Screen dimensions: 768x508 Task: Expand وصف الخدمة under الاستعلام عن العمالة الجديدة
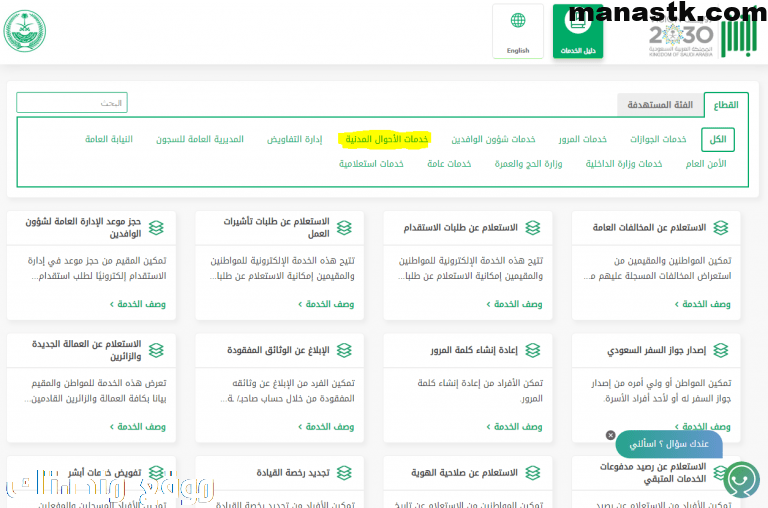(x=141, y=427)
